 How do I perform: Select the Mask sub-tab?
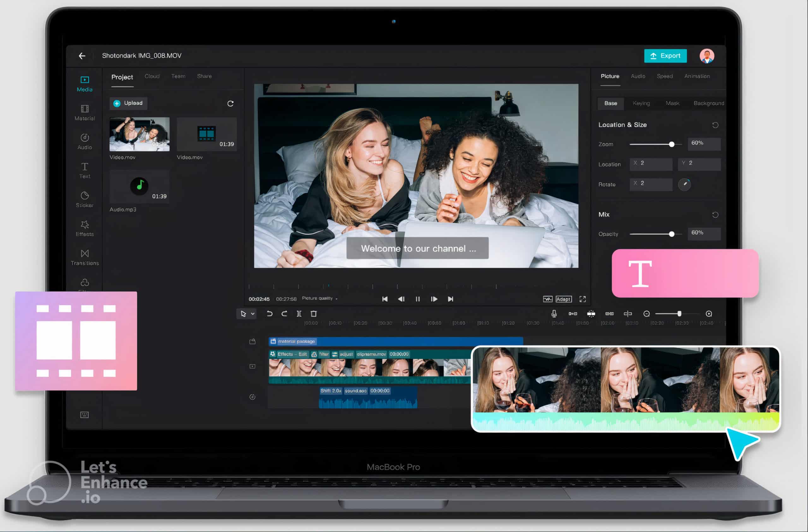coord(672,103)
